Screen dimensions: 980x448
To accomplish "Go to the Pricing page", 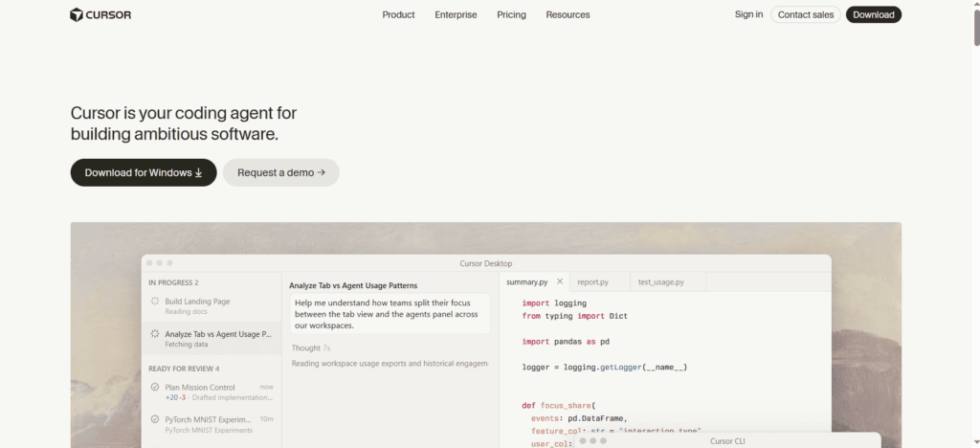I will (x=511, y=14).
